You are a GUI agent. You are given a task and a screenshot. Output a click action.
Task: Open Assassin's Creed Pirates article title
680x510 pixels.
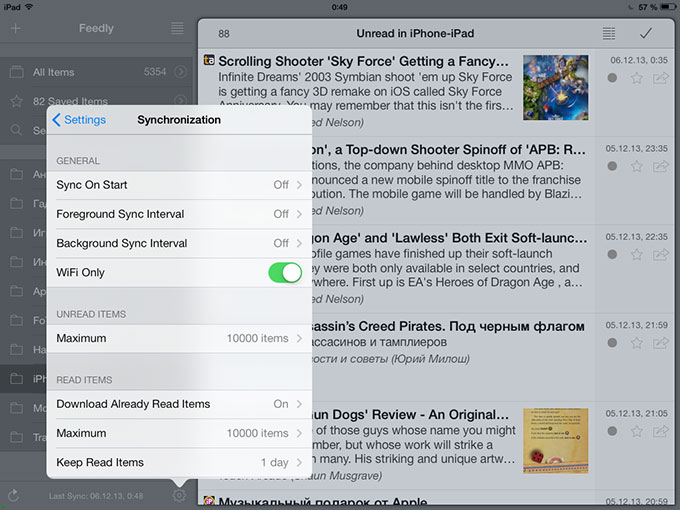coord(448,327)
